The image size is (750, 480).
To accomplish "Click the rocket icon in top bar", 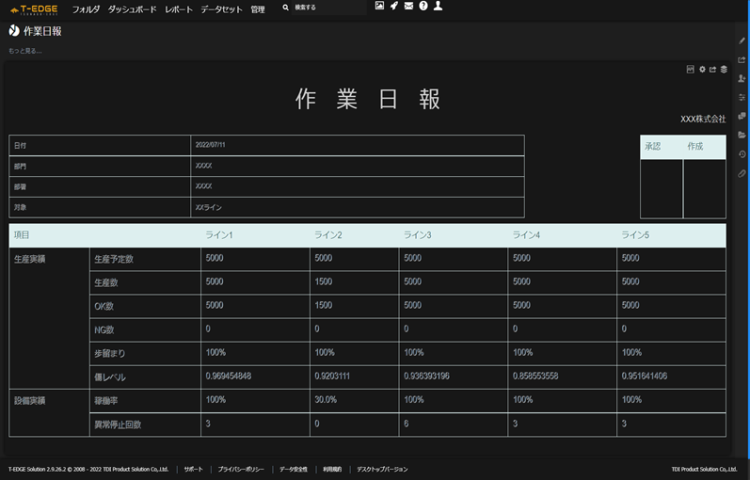I will tap(394, 6).
